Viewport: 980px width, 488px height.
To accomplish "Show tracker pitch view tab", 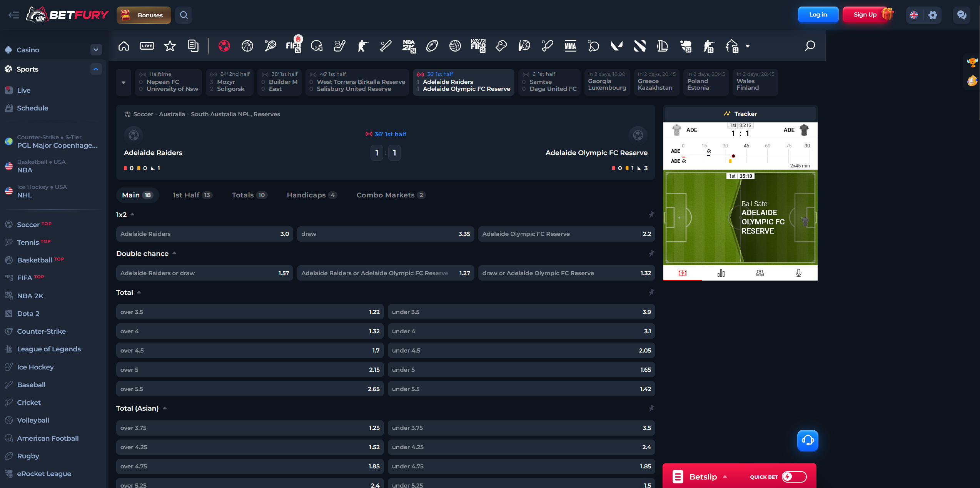I will 683,273.
